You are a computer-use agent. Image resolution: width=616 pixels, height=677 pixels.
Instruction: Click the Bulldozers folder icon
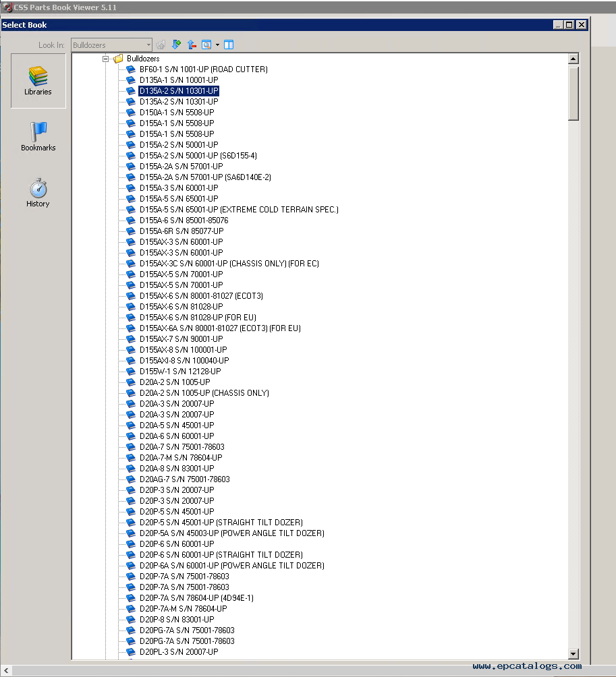pos(118,59)
